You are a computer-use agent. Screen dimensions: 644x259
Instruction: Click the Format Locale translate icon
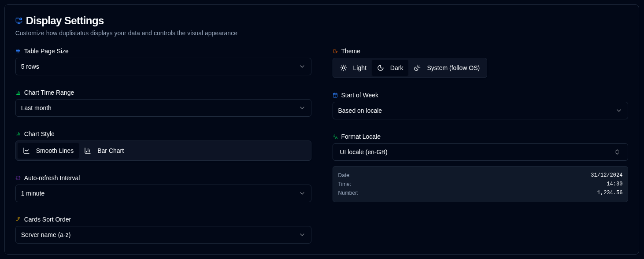pos(335,137)
